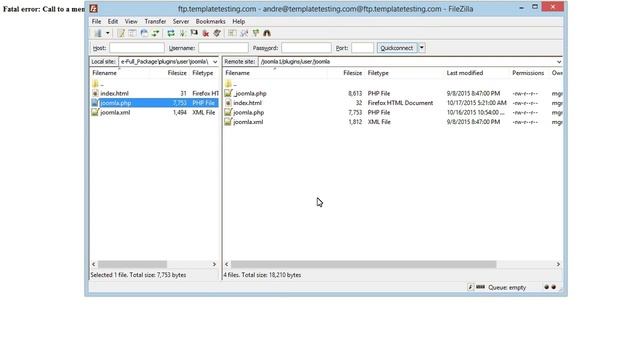Image resolution: width=640 pixels, height=360 pixels.
Task: Open the Server menu
Action: pyautogui.click(x=181, y=22)
